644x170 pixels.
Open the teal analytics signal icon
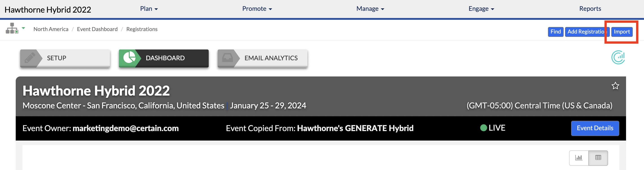pyautogui.click(x=618, y=57)
